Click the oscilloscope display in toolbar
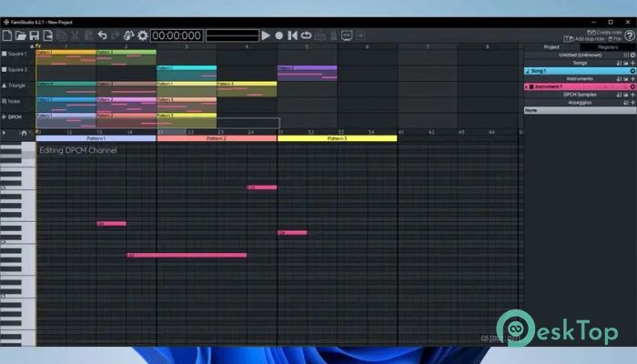The height and width of the screenshot is (364, 637). (232, 35)
